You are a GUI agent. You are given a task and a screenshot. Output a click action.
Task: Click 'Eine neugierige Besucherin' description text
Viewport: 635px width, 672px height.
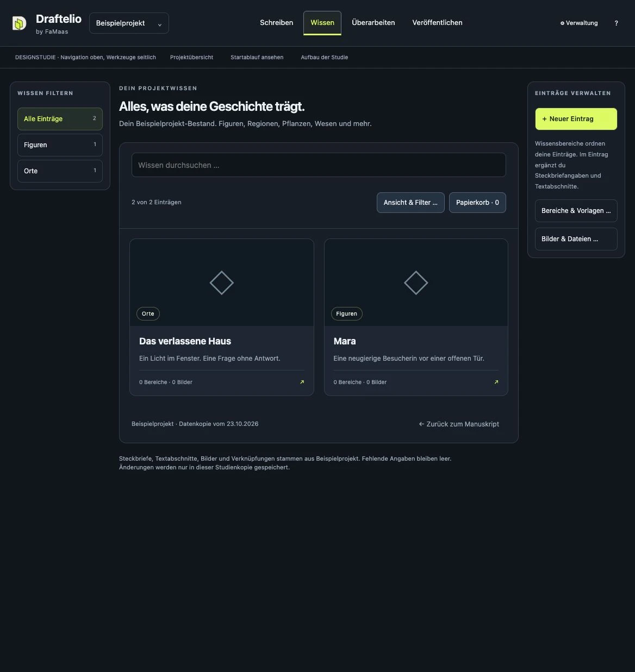(409, 359)
